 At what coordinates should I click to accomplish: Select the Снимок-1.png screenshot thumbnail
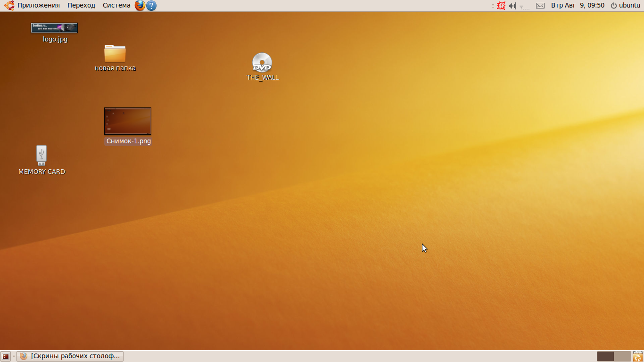pos(128,121)
